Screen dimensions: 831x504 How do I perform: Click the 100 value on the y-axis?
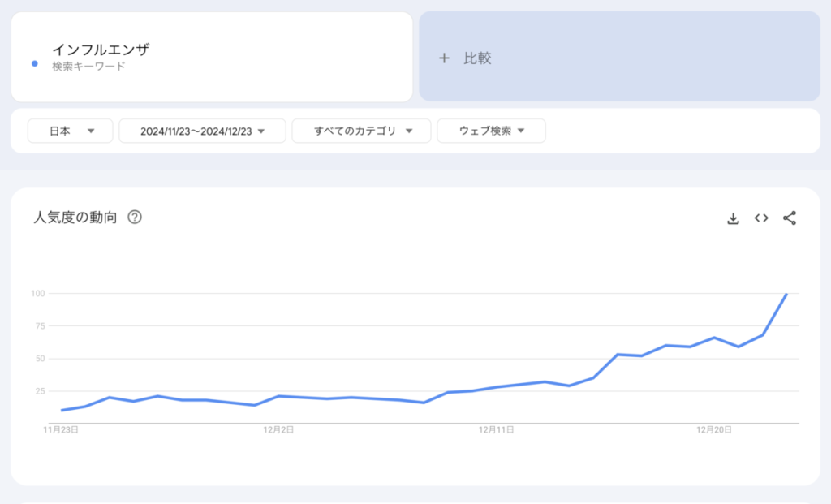tap(37, 293)
